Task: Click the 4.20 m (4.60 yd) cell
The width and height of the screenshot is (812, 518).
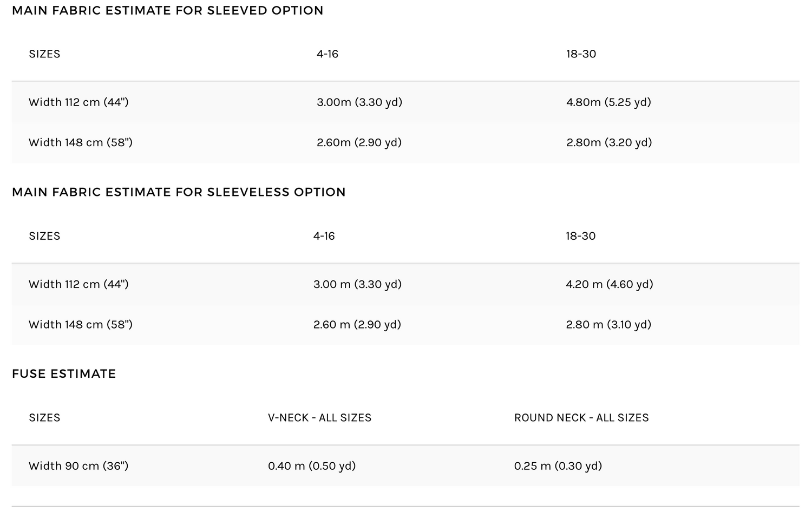Action: pyautogui.click(x=610, y=284)
